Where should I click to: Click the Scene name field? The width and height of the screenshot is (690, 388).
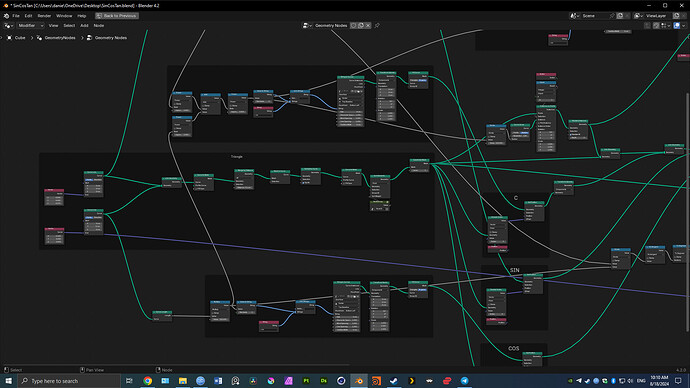594,16
